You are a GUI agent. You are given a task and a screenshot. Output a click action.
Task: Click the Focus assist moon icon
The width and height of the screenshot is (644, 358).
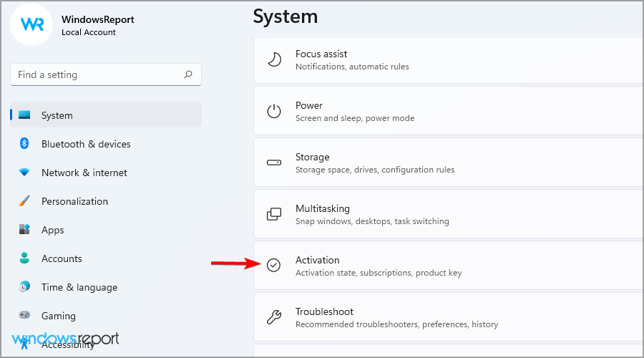pyautogui.click(x=274, y=59)
